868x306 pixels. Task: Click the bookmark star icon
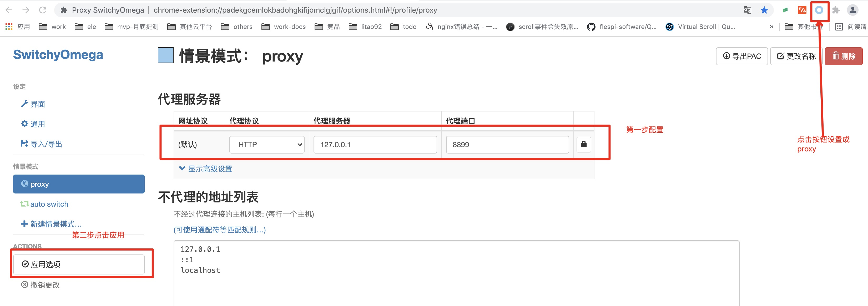pos(764,10)
